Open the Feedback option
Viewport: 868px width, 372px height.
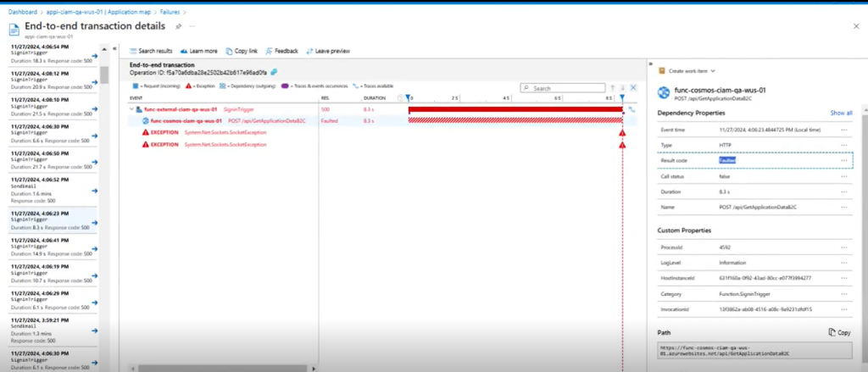coord(281,51)
